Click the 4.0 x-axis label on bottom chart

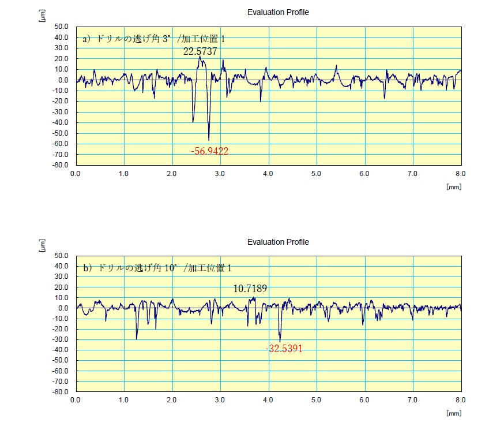pyautogui.click(x=268, y=400)
